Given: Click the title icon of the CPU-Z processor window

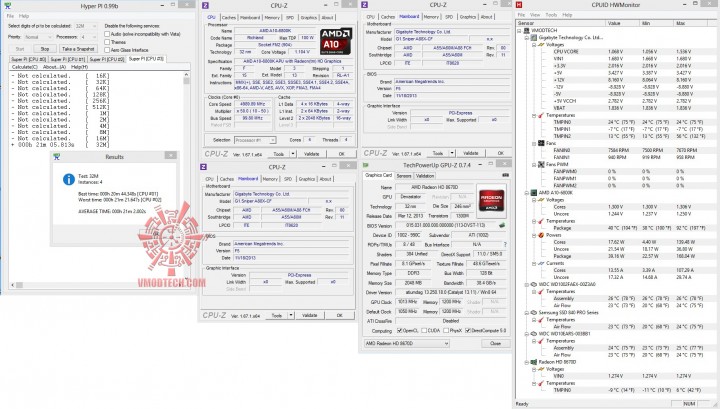Looking at the screenshot, I should click(x=205, y=6).
